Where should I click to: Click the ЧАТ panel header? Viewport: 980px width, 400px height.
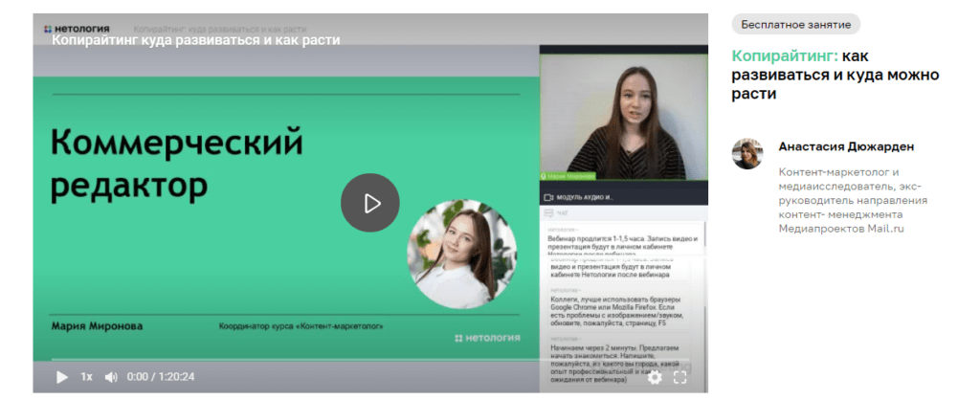[622, 213]
